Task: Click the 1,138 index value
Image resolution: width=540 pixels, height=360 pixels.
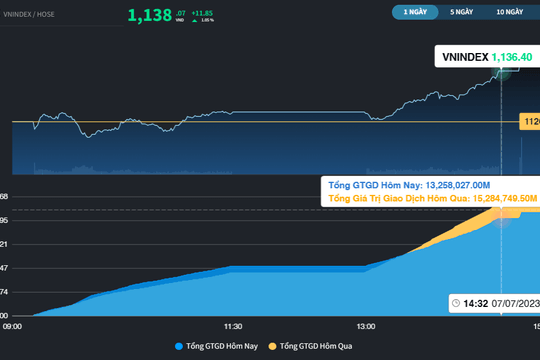Action: (x=150, y=15)
